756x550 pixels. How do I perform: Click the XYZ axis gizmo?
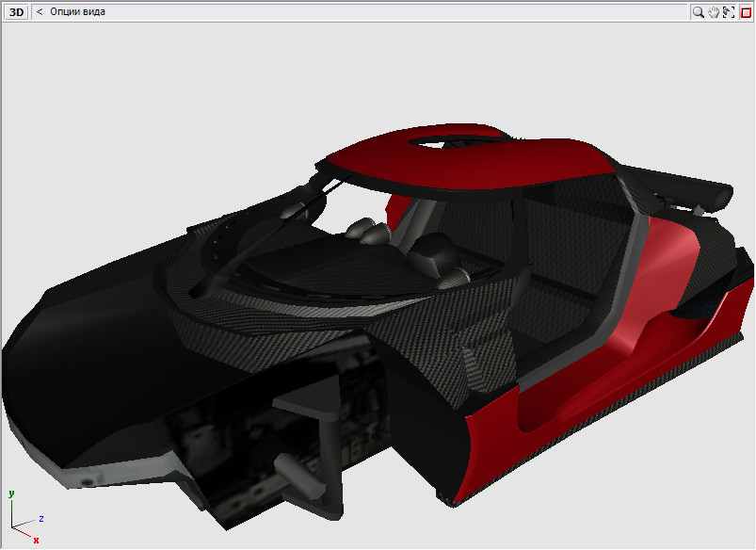pos(25,518)
